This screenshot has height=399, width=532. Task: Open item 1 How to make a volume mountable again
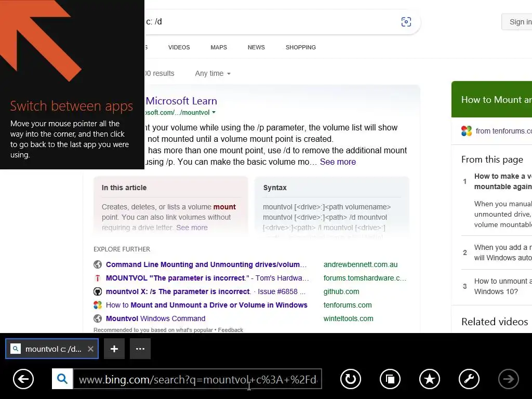[503, 181]
